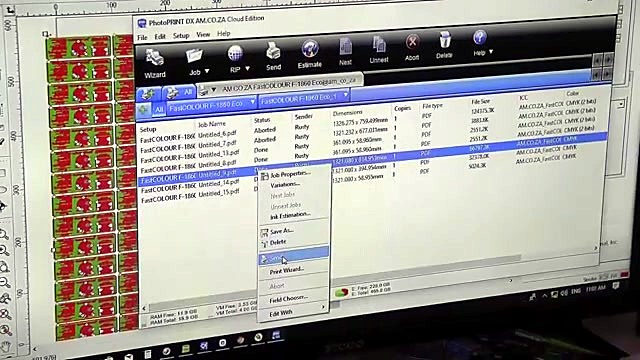
Task: Select the All tab in upper row
Action: pos(180,93)
